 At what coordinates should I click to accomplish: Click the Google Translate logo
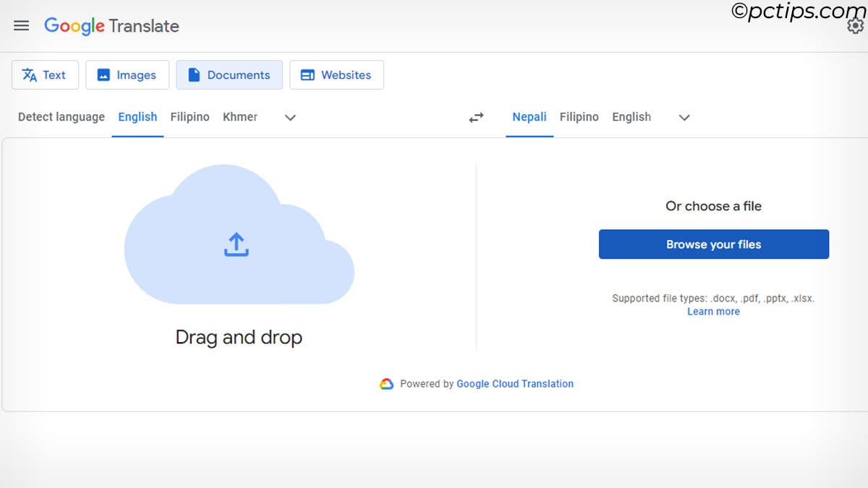point(111,26)
